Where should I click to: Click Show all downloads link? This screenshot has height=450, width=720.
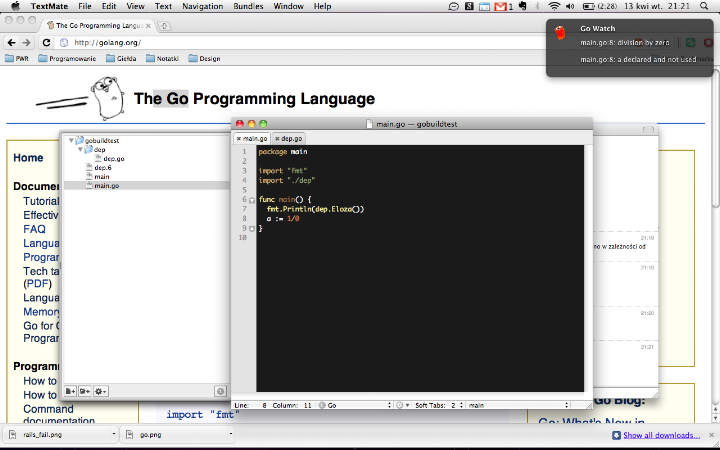[661, 435]
